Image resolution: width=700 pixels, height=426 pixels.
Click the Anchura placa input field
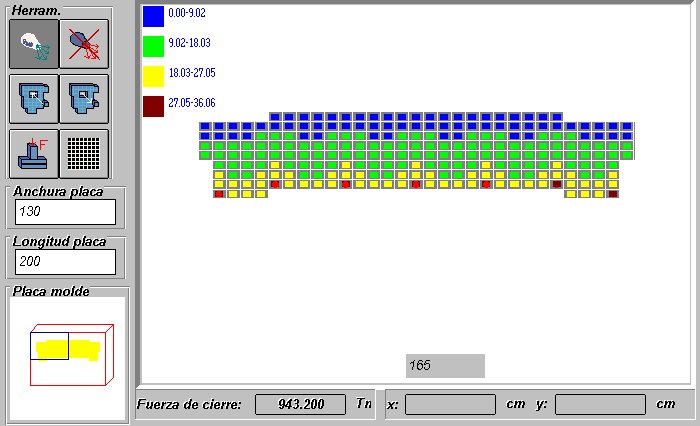tap(66, 212)
